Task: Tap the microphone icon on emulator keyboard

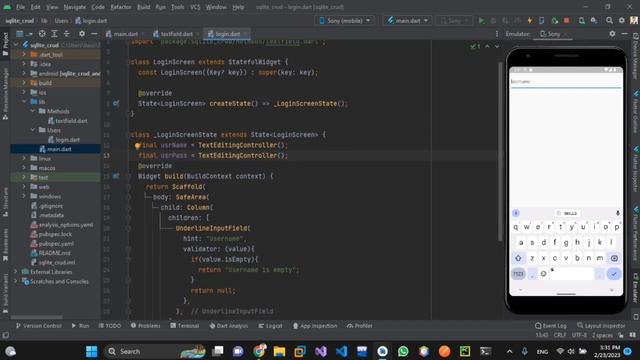Action: pos(618,213)
